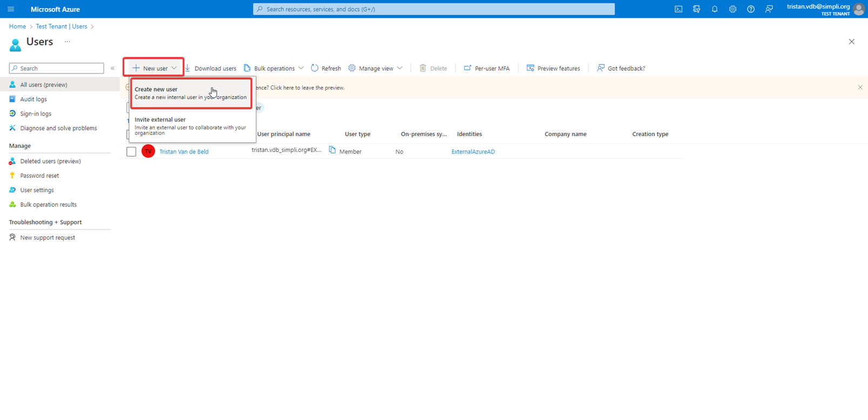
Task: Click the On-premises sy... column header
Action: (424, 134)
